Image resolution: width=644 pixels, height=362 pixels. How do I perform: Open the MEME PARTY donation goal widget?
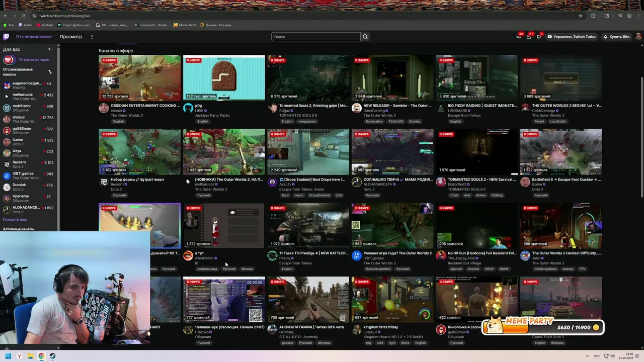pyautogui.click(x=542, y=325)
